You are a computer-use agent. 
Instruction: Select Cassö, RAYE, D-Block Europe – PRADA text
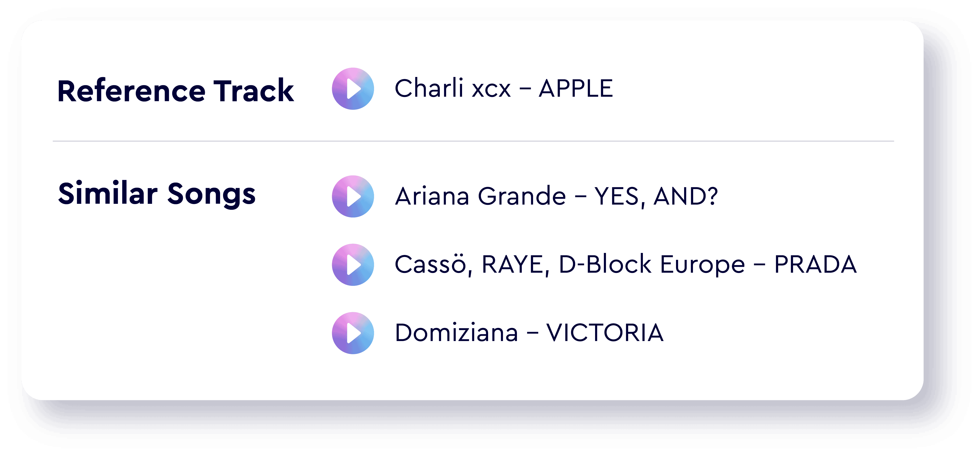click(x=626, y=264)
